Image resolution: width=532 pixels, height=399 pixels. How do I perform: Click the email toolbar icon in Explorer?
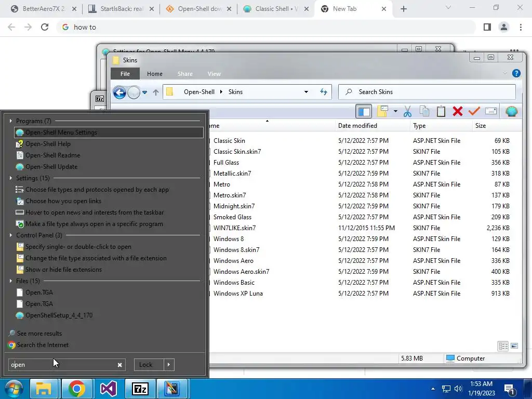490,111
